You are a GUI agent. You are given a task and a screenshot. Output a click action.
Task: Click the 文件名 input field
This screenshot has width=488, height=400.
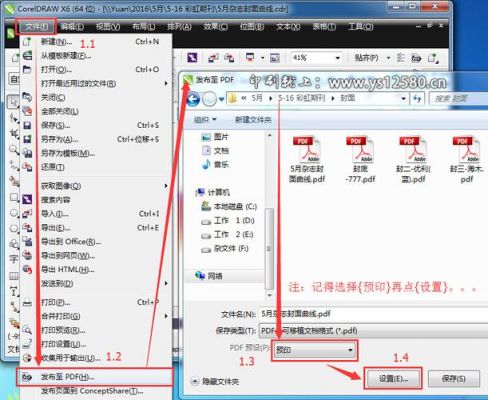373,314
